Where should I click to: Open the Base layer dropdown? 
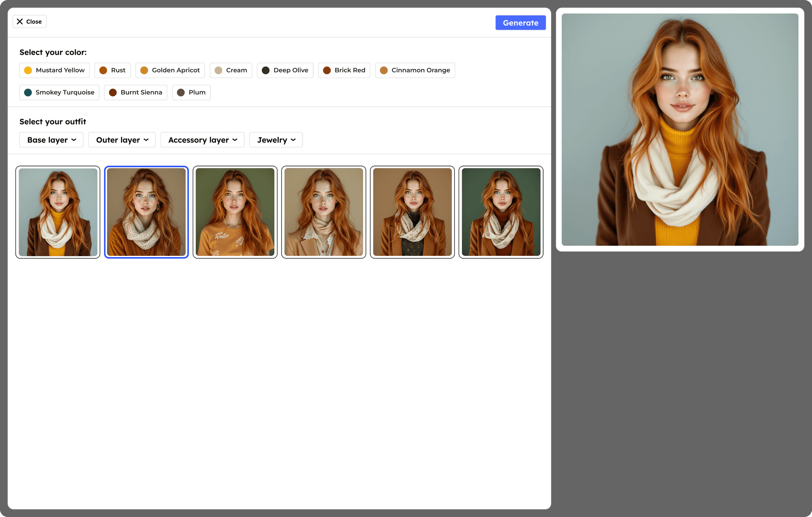(51, 140)
